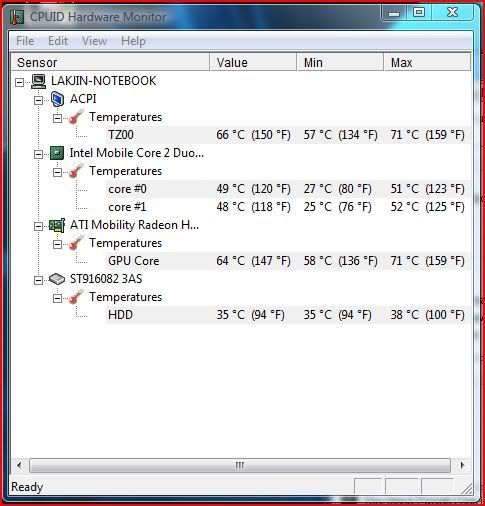485x506 pixels.
Task: Click the horizontal scrollbar thumb
Action: point(240,465)
